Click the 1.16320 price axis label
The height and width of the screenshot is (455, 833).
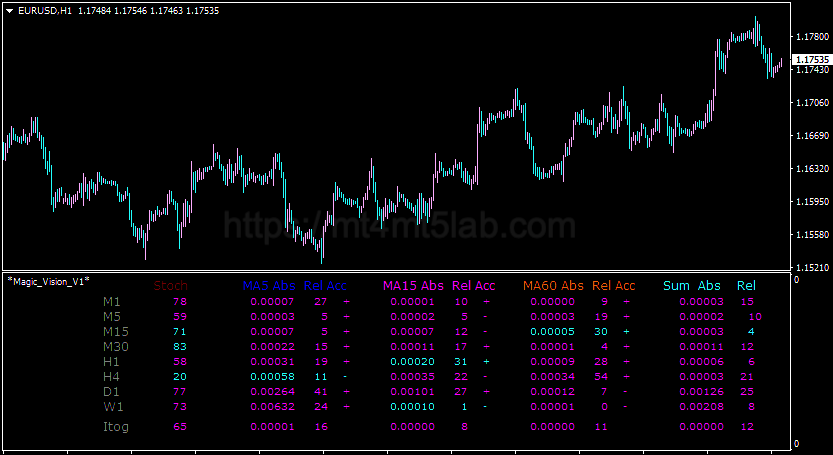812,168
